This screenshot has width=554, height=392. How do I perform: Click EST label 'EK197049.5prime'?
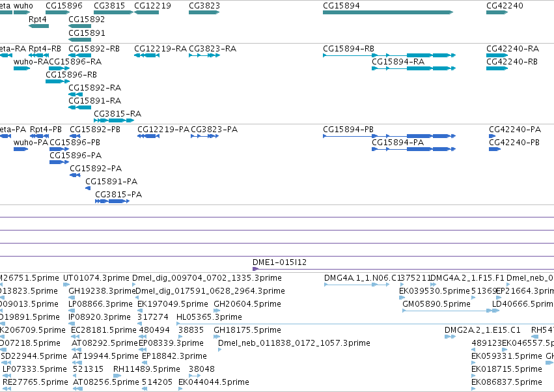click(x=173, y=304)
